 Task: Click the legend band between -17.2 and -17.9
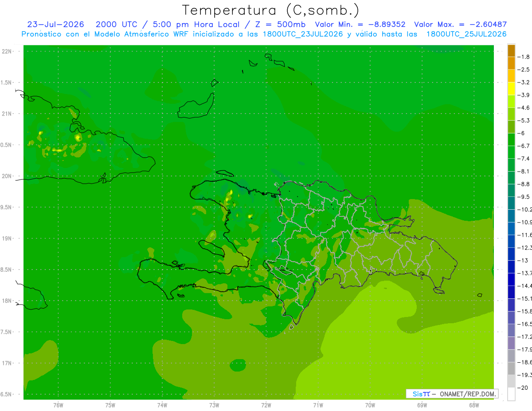click(511, 343)
